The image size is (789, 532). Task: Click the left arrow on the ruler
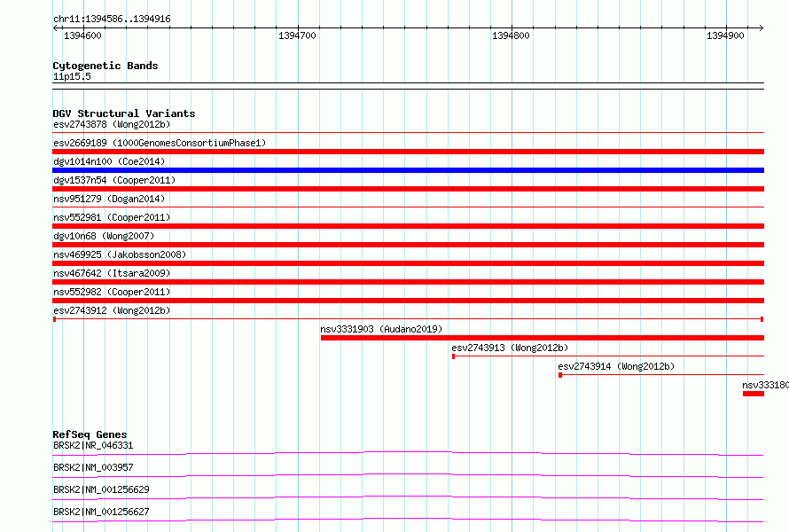[x=55, y=28]
